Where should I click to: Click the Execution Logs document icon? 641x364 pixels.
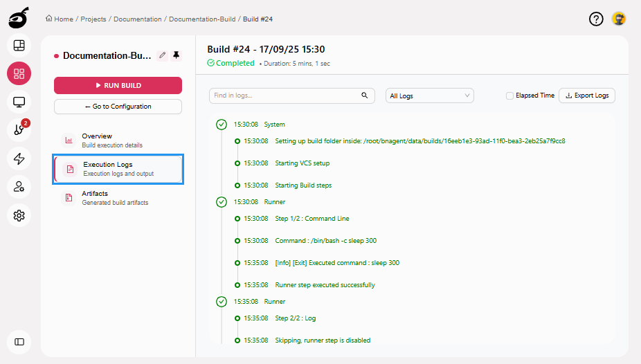tap(70, 169)
